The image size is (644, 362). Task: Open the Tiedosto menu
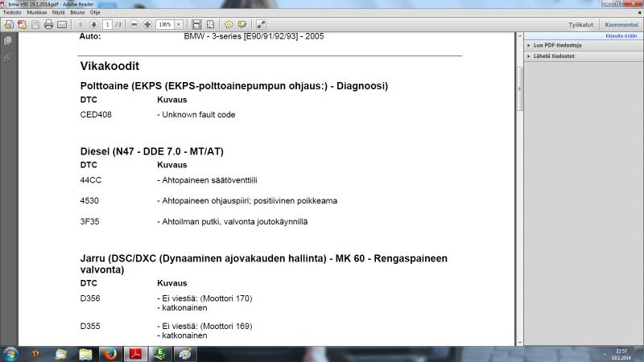pos(12,13)
